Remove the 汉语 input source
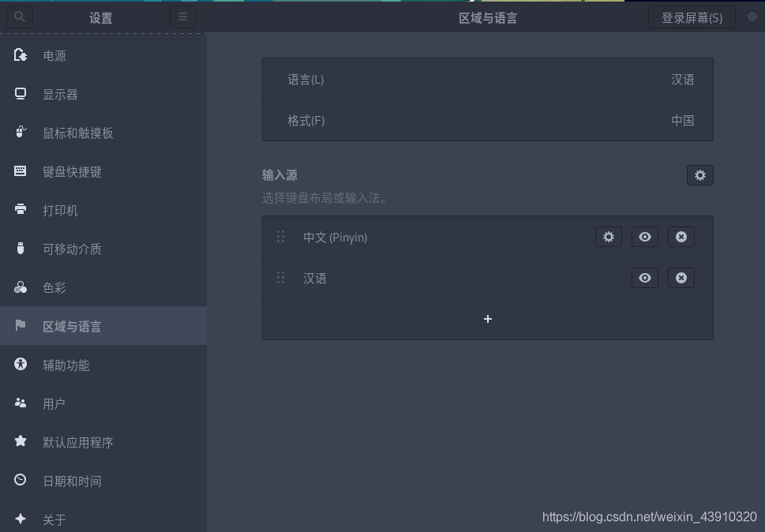This screenshot has width=765, height=532. pyautogui.click(x=681, y=278)
